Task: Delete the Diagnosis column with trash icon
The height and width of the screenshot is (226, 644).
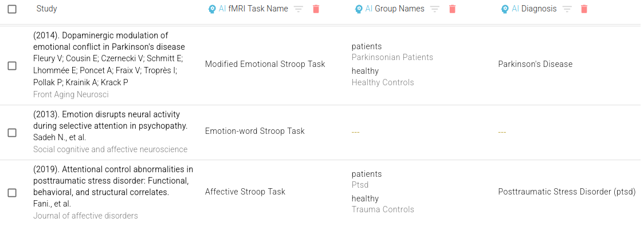Action: pos(584,9)
